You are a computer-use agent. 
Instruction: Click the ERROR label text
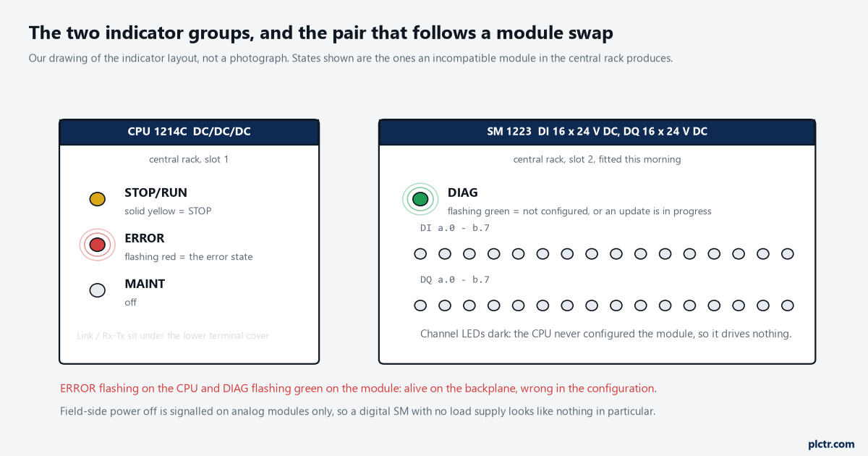coord(145,238)
